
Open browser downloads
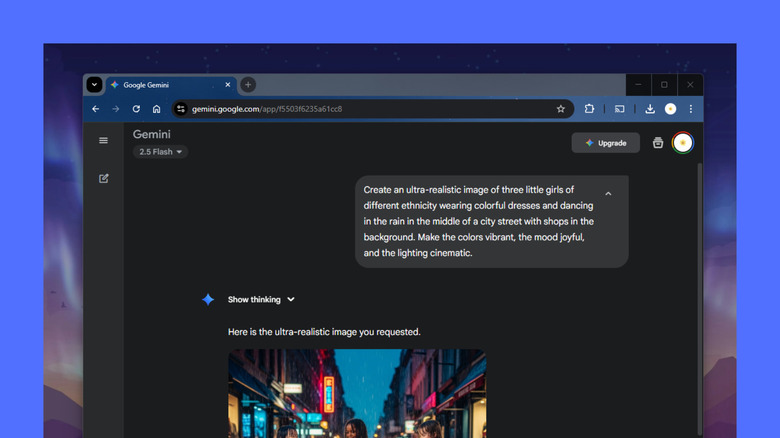[650, 109]
